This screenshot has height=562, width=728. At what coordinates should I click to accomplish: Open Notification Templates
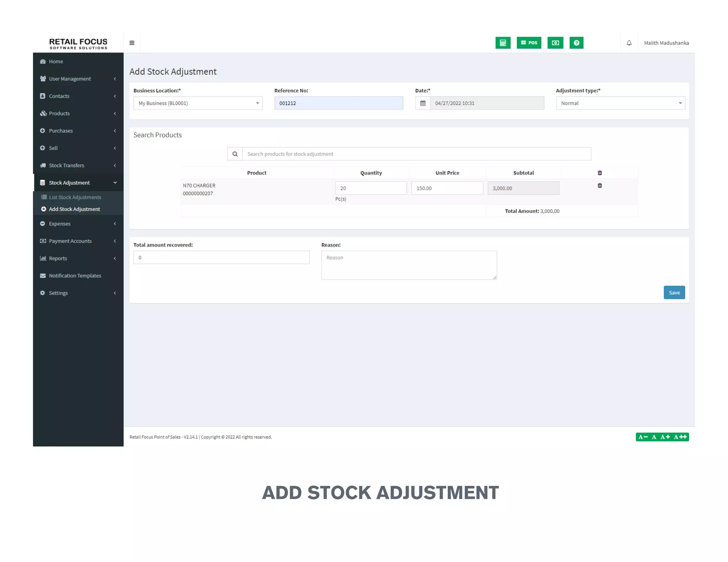pos(78,276)
